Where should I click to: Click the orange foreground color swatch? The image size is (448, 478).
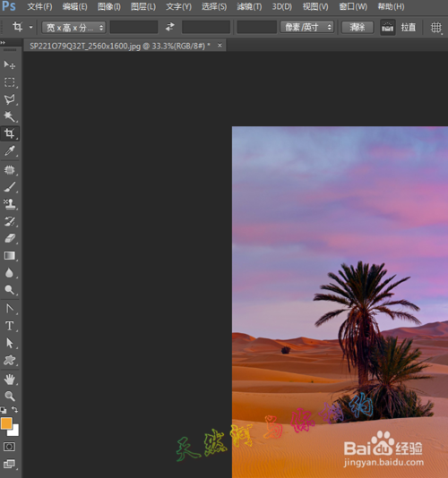[6, 423]
